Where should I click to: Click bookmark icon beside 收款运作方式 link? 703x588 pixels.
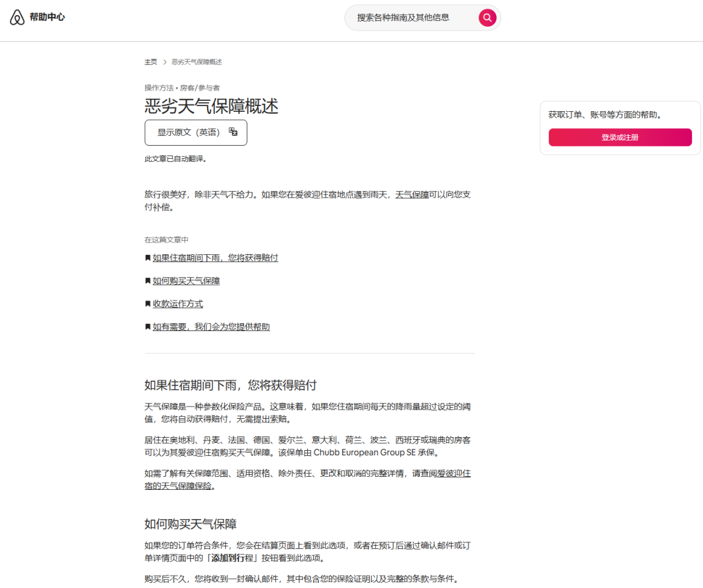click(x=148, y=304)
